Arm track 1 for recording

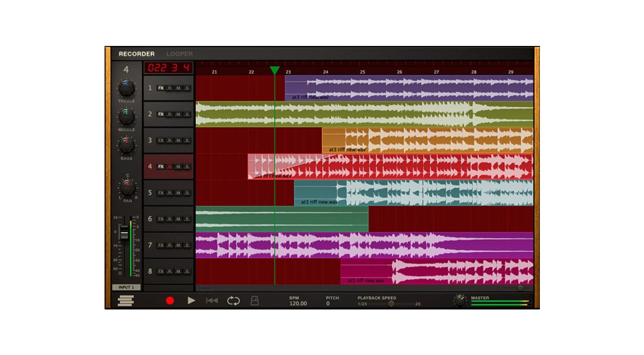(169, 88)
